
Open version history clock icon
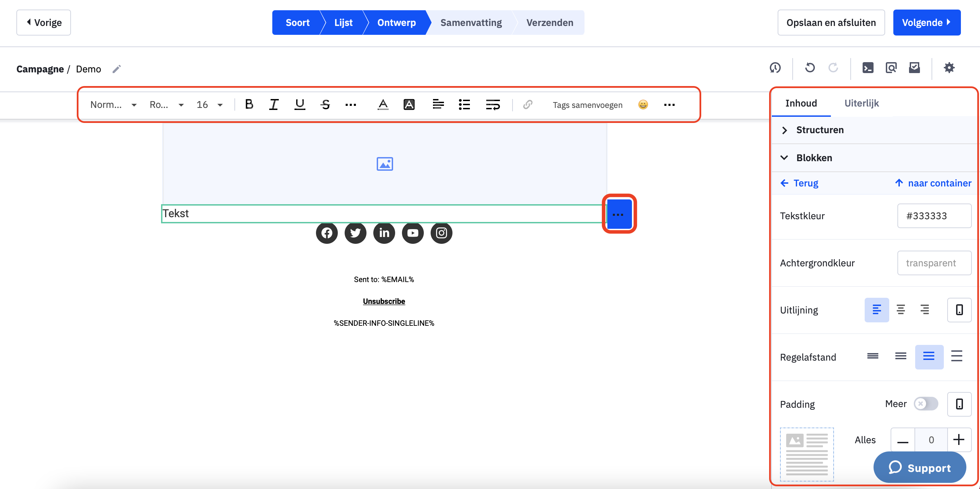click(x=775, y=68)
